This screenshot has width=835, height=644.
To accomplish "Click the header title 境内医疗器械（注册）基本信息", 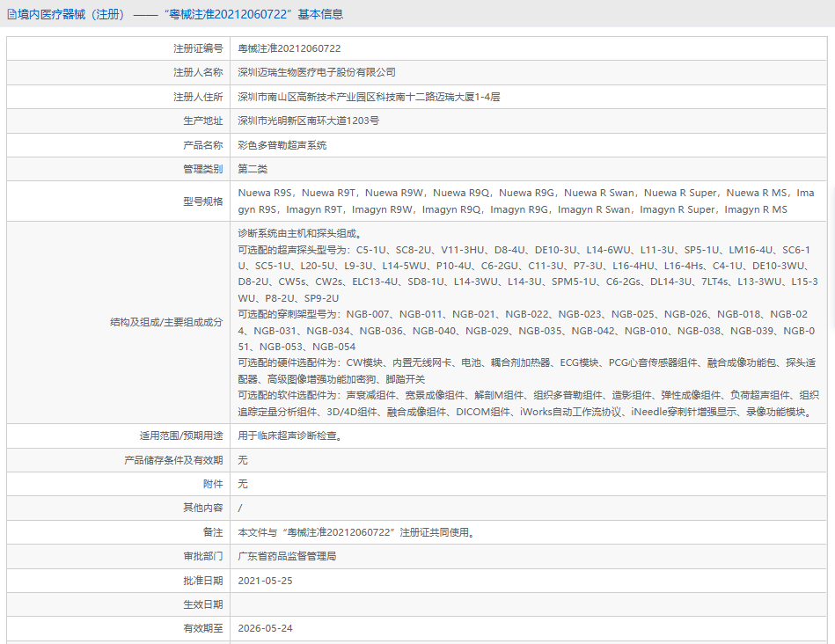I will (180, 14).
